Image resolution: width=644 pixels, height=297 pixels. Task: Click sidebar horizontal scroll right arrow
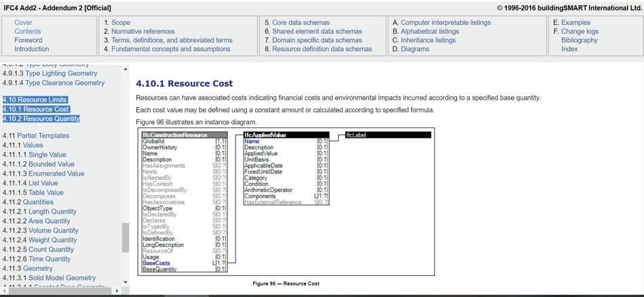pos(117,291)
